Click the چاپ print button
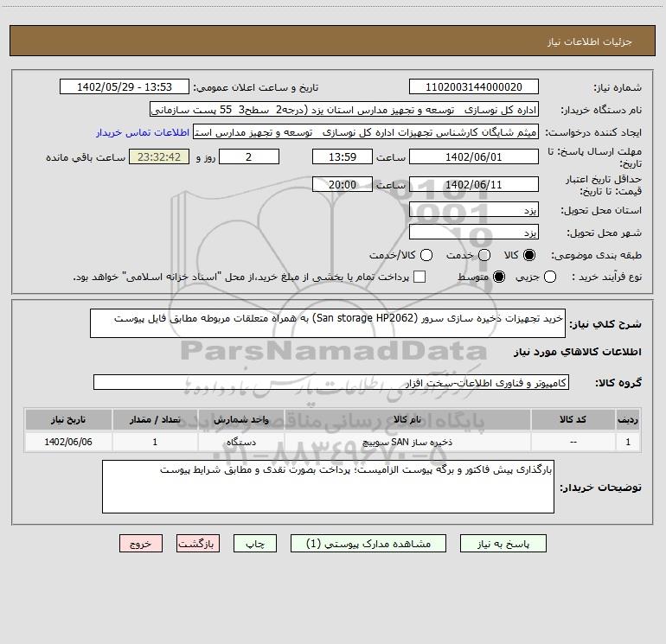666x644 pixels. click(x=255, y=544)
